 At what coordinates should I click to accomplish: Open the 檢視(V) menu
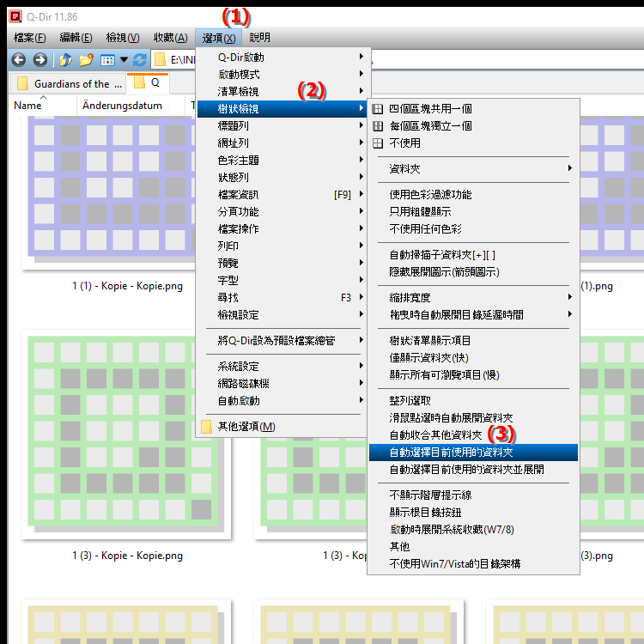pyautogui.click(x=123, y=38)
